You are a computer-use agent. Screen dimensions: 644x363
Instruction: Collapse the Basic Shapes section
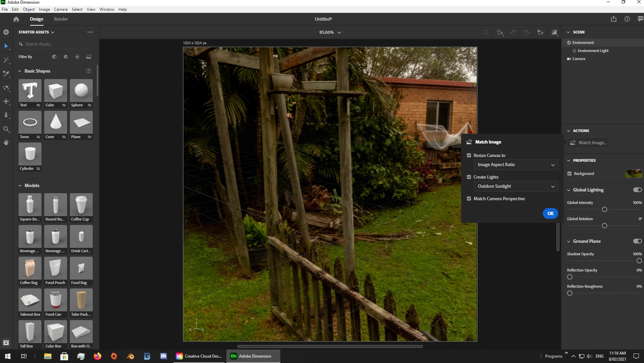(x=20, y=71)
